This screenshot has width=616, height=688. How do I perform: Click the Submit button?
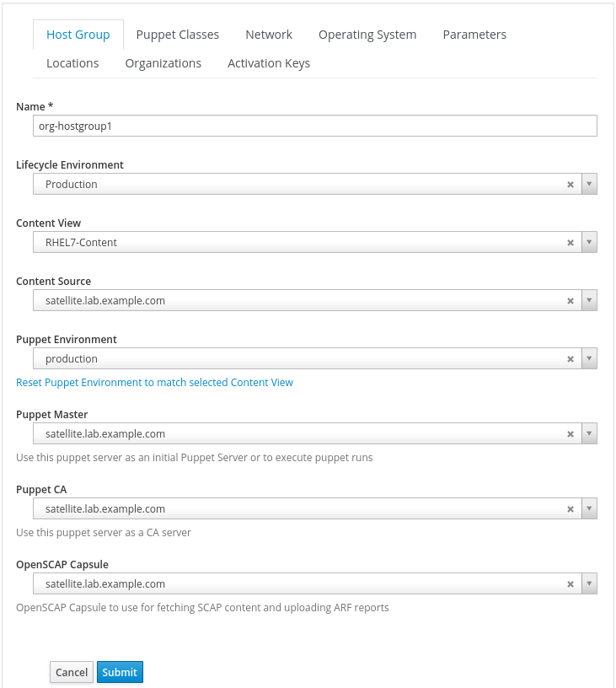(120, 672)
